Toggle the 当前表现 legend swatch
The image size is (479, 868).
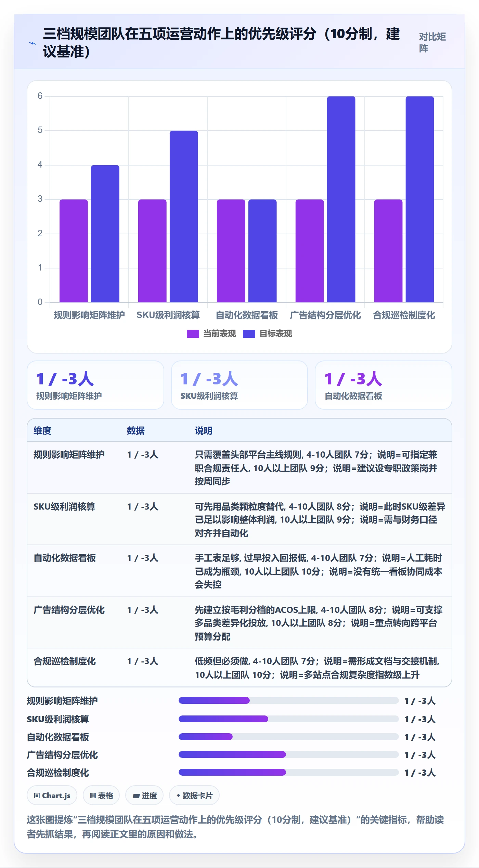[193, 334]
